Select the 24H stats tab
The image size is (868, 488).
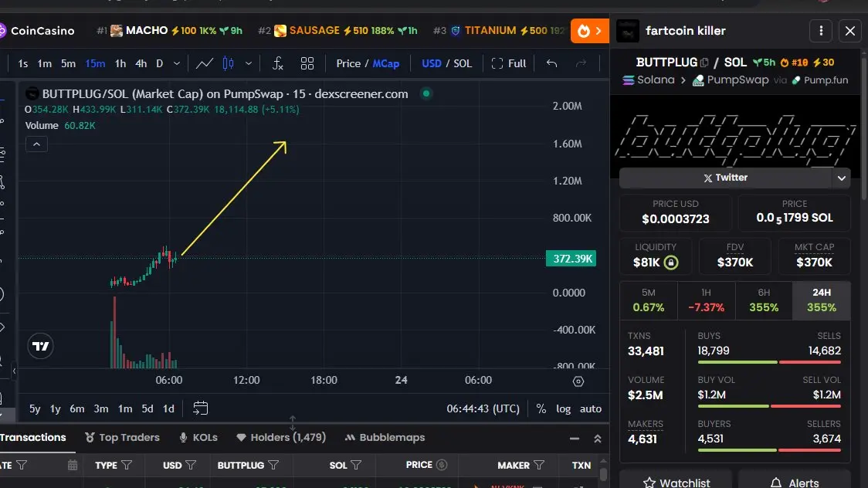pos(822,300)
